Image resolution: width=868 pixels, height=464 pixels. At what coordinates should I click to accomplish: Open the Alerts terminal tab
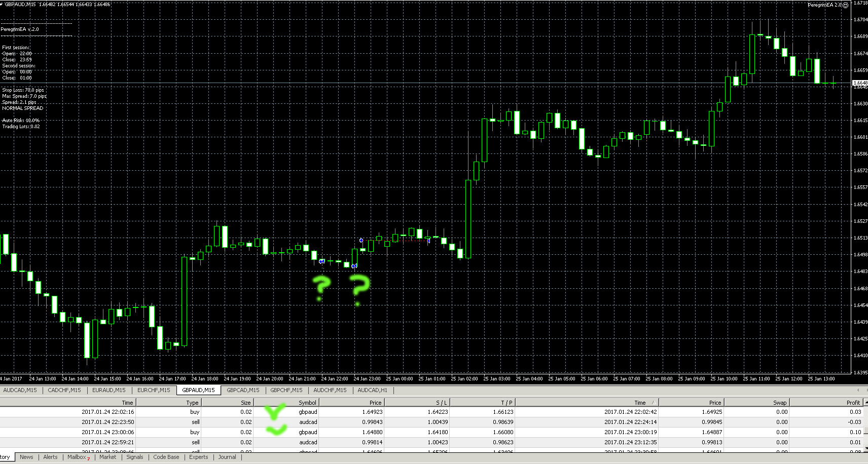click(x=51, y=457)
